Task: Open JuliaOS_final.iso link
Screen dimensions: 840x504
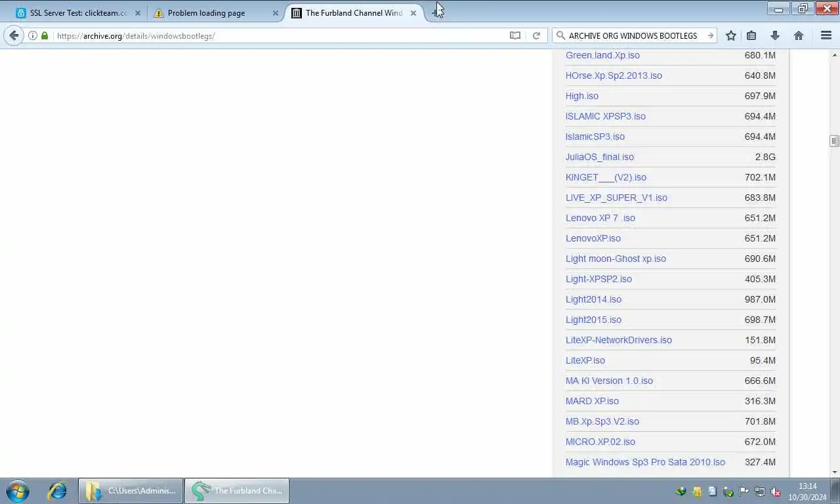Action: point(600,157)
